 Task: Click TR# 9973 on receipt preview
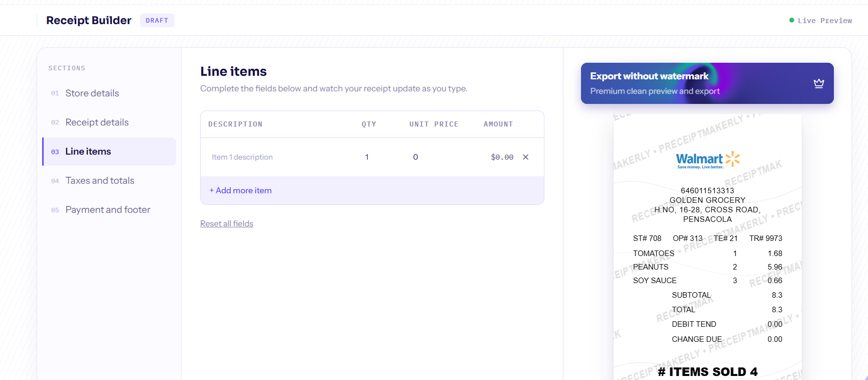point(766,238)
